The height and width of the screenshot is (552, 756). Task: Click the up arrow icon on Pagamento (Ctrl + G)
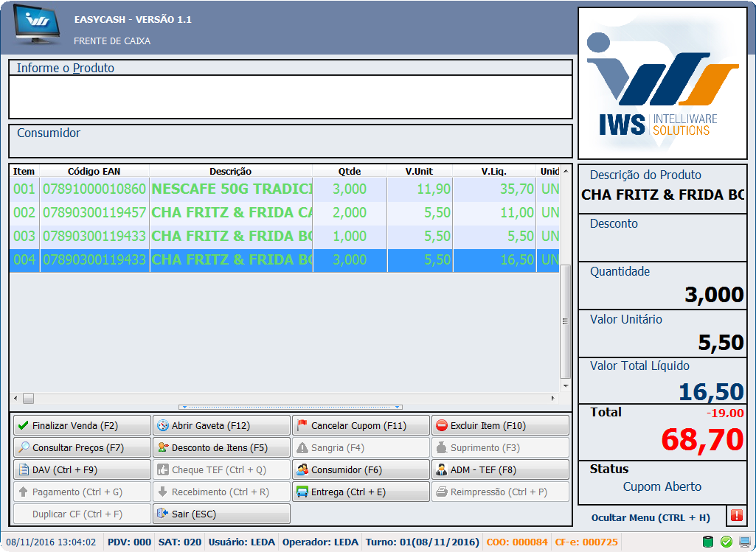click(23, 492)
